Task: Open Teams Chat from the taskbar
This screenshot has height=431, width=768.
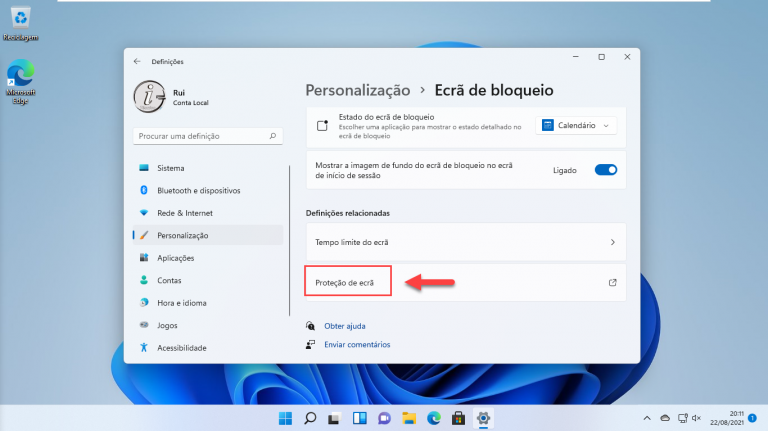Action: [x=384, y=418]
